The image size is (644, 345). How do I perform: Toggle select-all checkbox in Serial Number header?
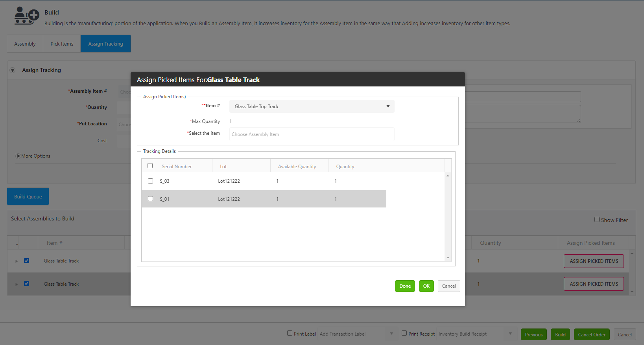click(150, 166)
